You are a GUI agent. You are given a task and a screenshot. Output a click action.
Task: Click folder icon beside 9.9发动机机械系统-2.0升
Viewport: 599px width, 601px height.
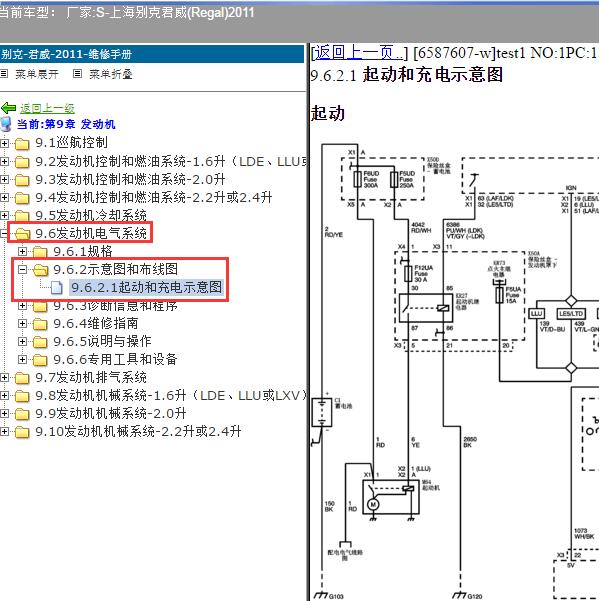[22, 414]
